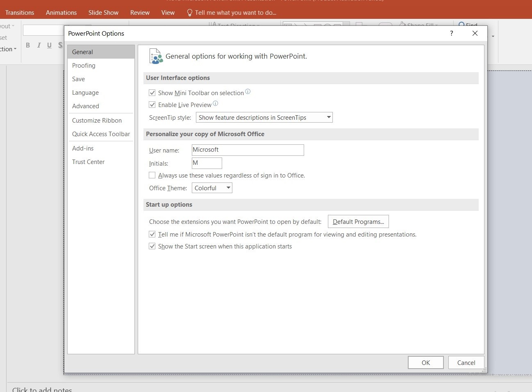Screen dimensions: 532x392
Task: Open the Proofing options category
Action: click(x=101, y=66)
